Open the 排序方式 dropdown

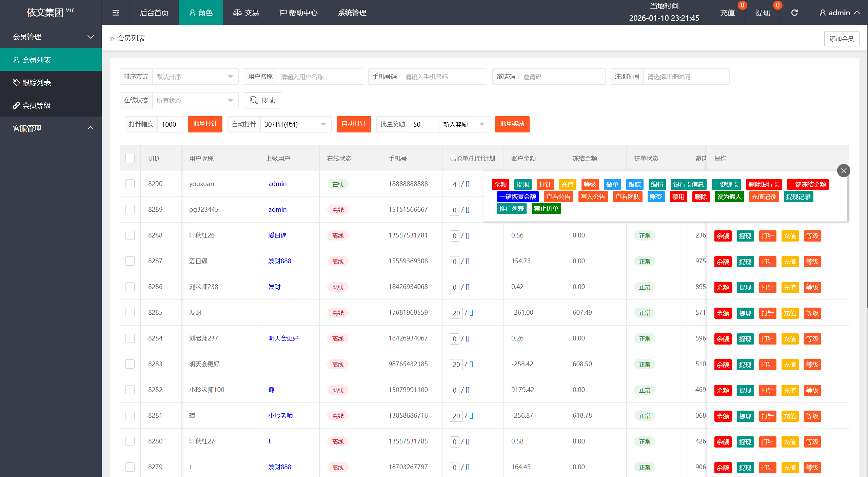(195, 77)
